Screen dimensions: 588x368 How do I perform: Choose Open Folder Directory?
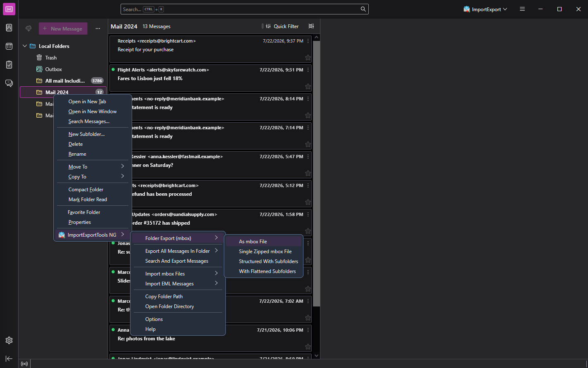178,306
